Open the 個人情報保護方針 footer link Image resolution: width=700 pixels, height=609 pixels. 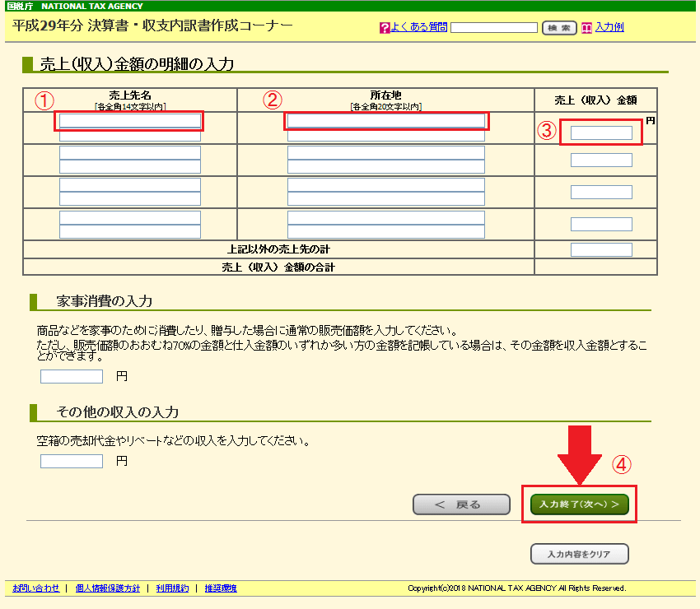(x=108, y=588)
